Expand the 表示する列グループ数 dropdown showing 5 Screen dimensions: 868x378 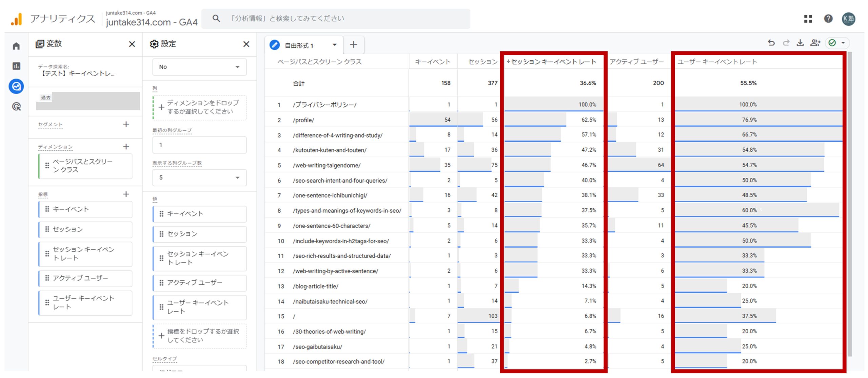pos(199,177)
